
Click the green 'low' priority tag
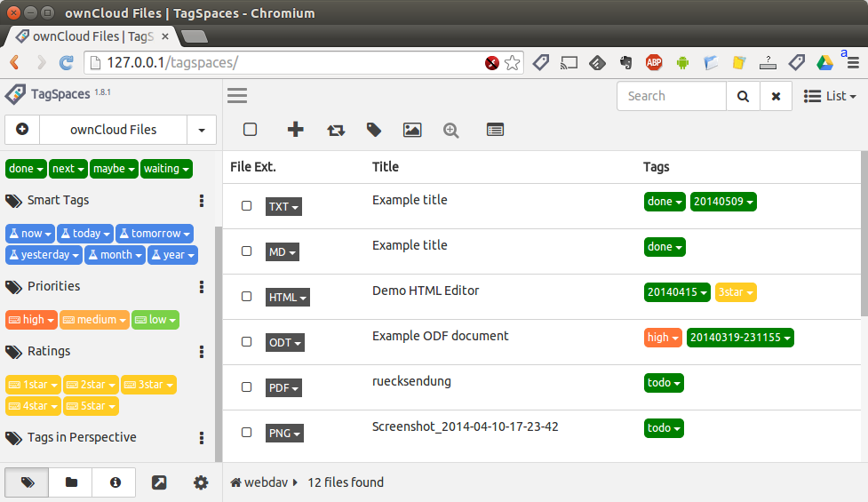[x=155, y=320]
